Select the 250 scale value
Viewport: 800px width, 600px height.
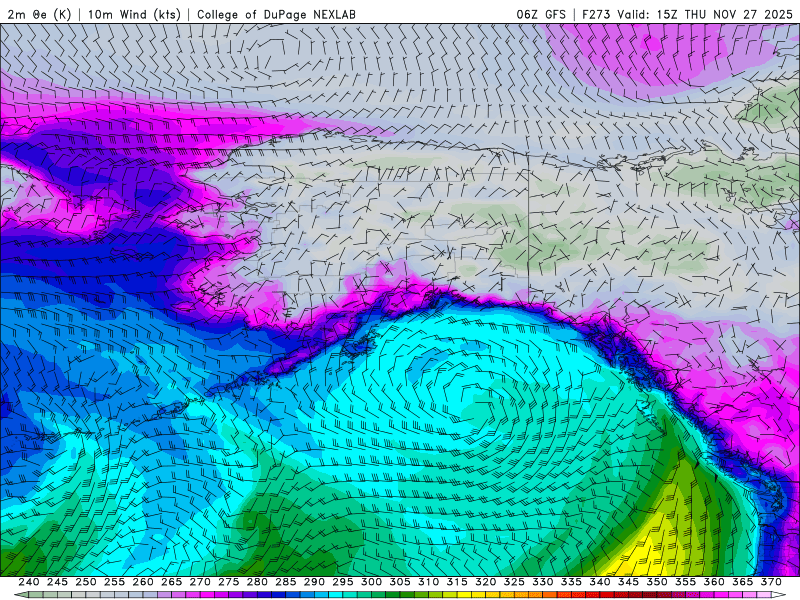tap(86, 582)
